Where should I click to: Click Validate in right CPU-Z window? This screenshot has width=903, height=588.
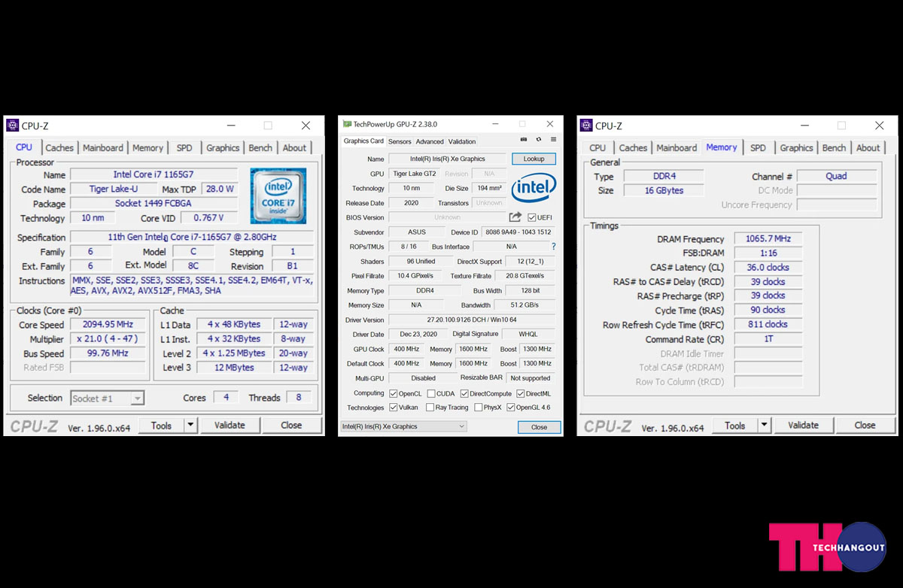[x=803, y=426]
